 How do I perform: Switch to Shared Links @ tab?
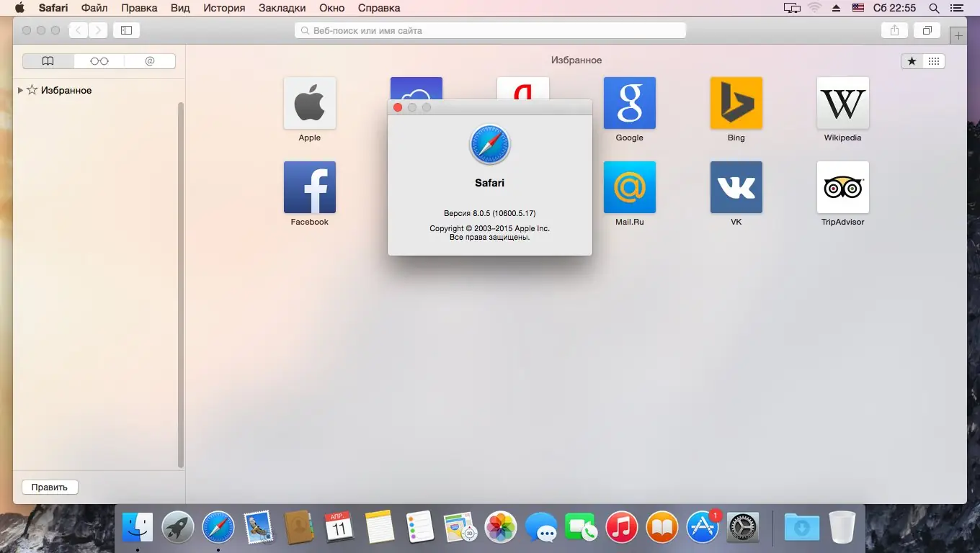(150, 61)
